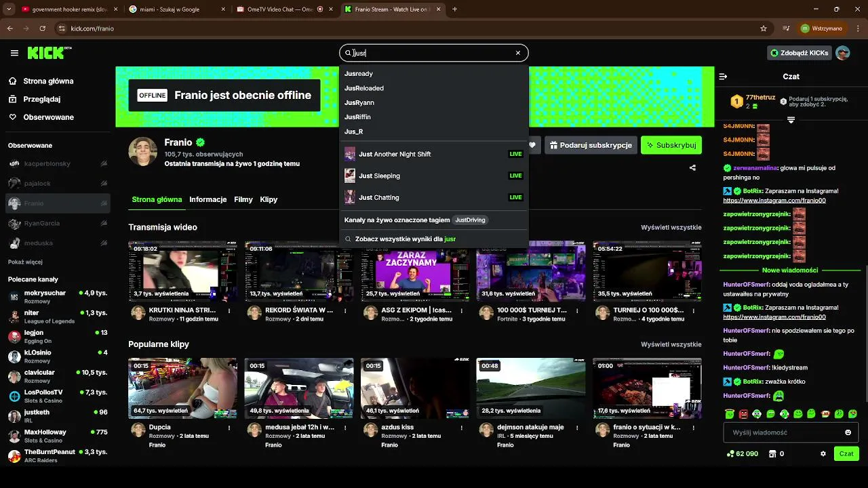Open LosPollosTV recommended channel
Screen dimensions: 868x488
[x=58, y=396]
